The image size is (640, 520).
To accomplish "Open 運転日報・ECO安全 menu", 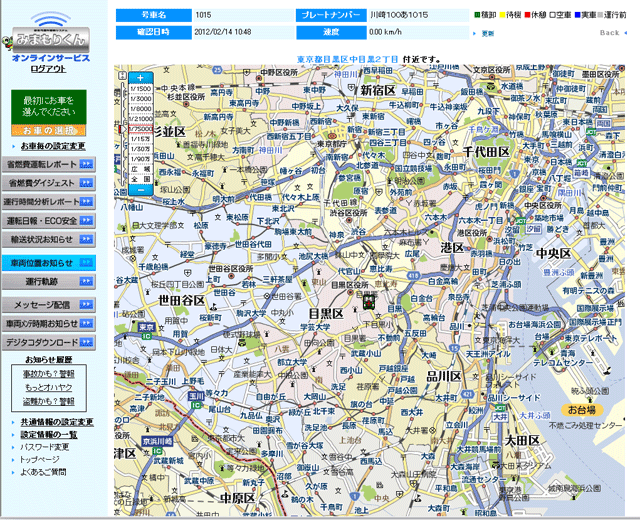I will click(x=49, y=221).
